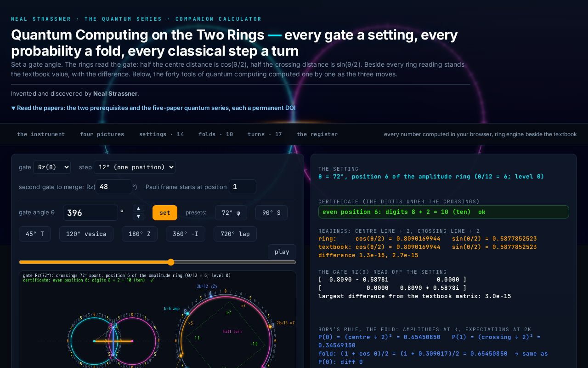Pick the '720° lap' preset
The height and width of the screenshot is (368, 588).
tap(235, 234)
